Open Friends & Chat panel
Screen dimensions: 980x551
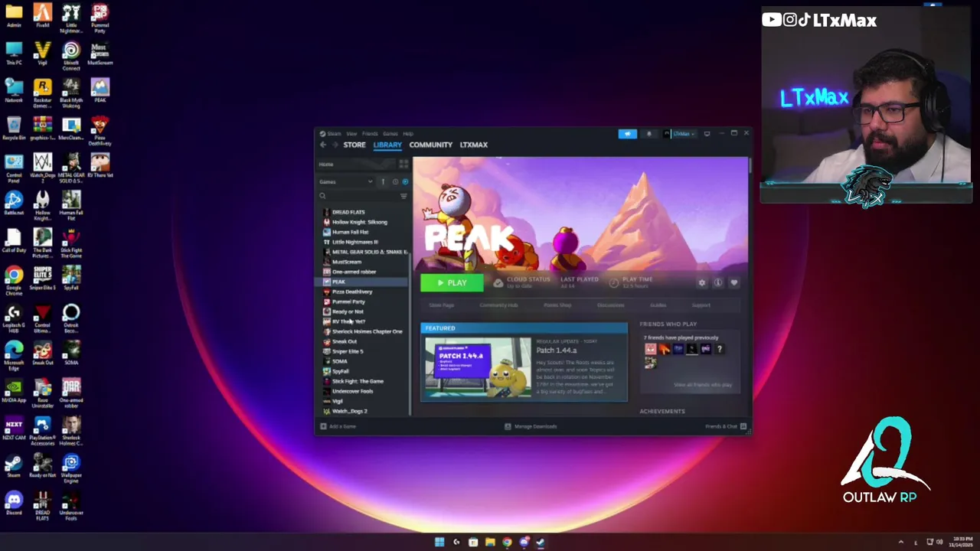[725, 426]
